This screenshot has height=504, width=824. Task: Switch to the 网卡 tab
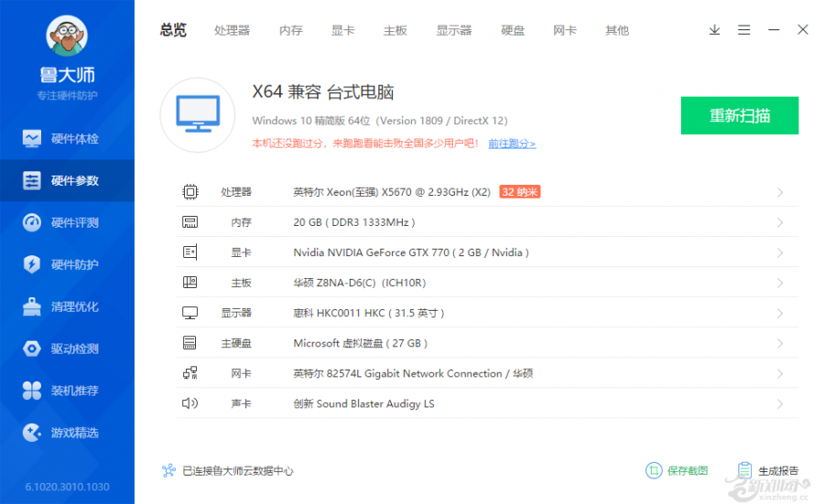click(565, 30)
